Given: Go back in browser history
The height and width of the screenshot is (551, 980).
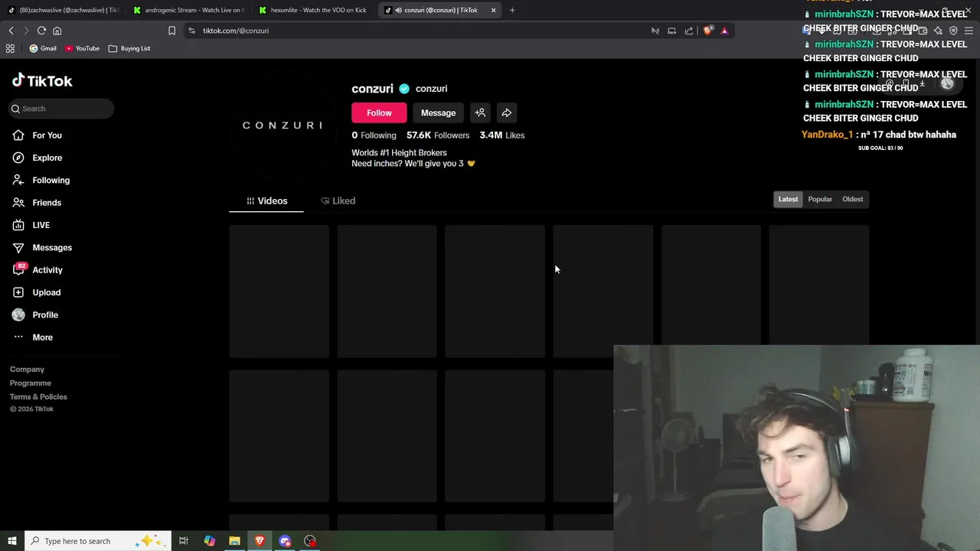Looking at the screenshot, I should click(11, 31).
